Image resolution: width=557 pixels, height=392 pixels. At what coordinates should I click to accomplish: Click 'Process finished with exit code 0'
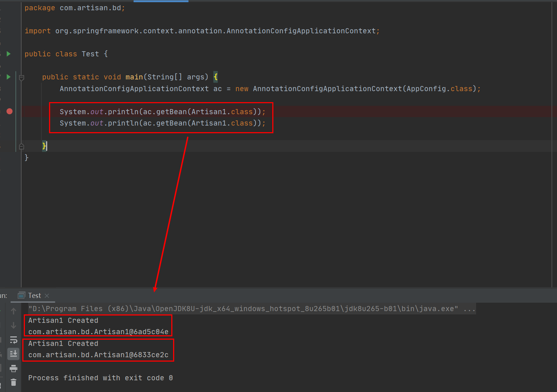[101, 378]
